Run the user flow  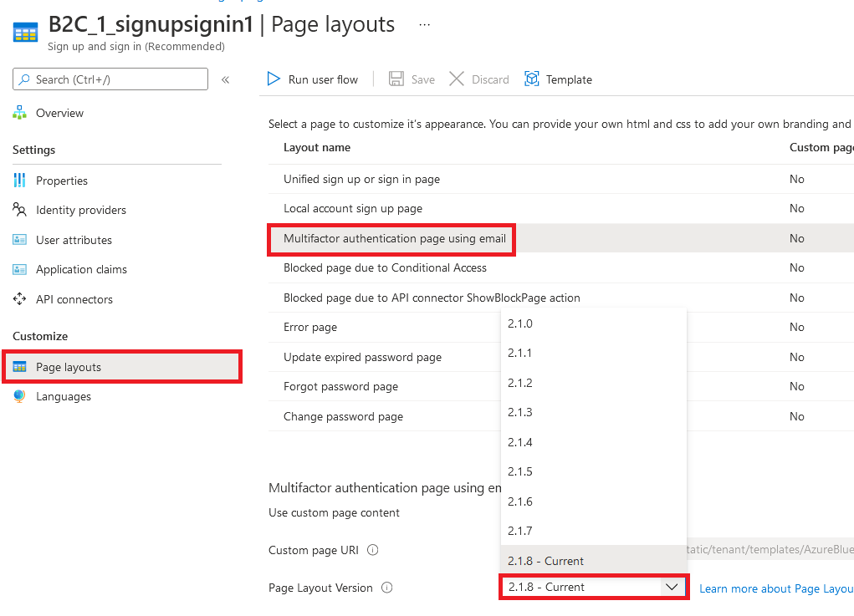point(313,79)
